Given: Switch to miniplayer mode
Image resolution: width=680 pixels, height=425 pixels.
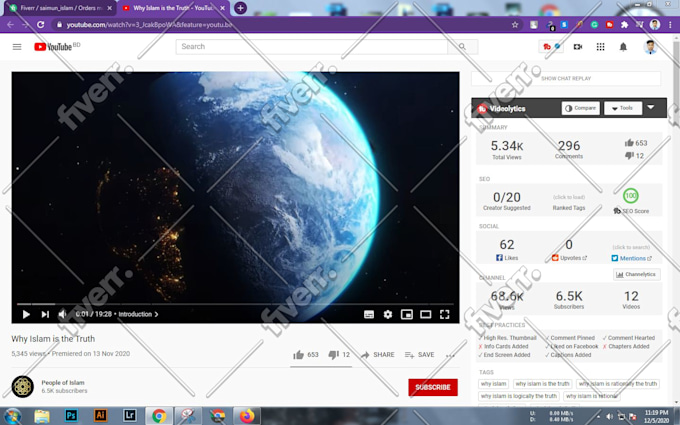Looking at the screenshot, I should (x=407, y=314).
